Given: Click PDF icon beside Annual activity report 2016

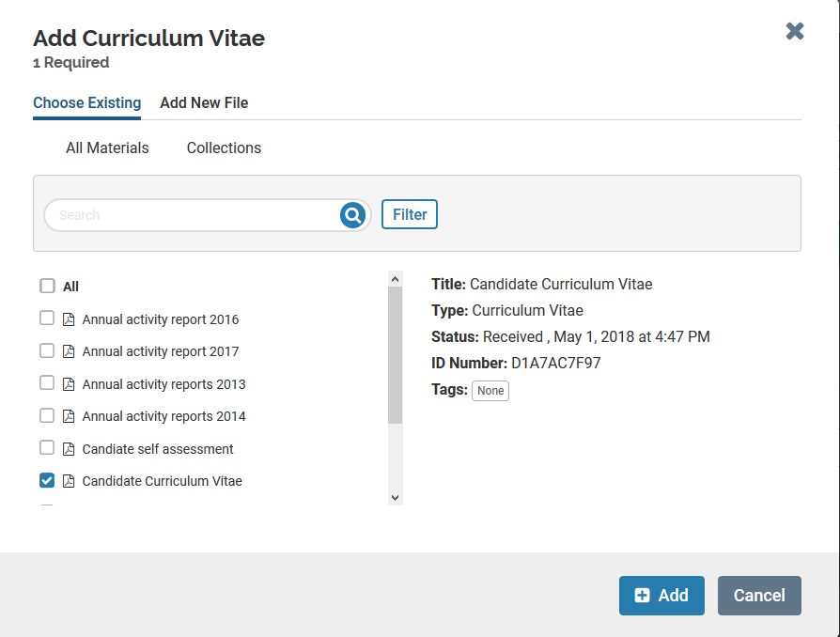Looking at the screenshot, I should pos(69,319).
